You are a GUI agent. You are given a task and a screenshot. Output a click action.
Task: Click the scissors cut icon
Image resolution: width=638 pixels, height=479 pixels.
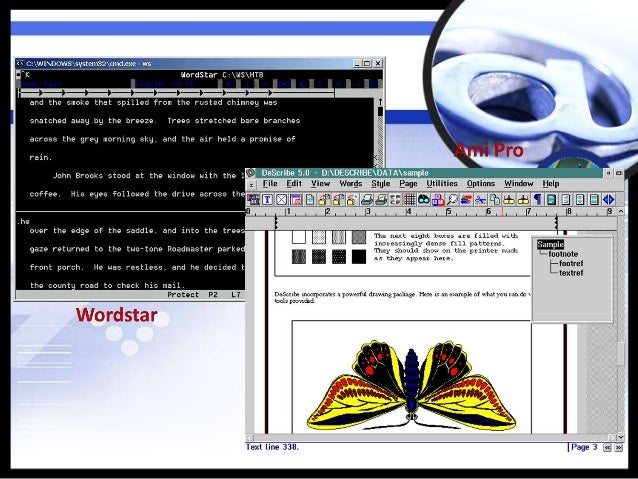pos(480,199)
